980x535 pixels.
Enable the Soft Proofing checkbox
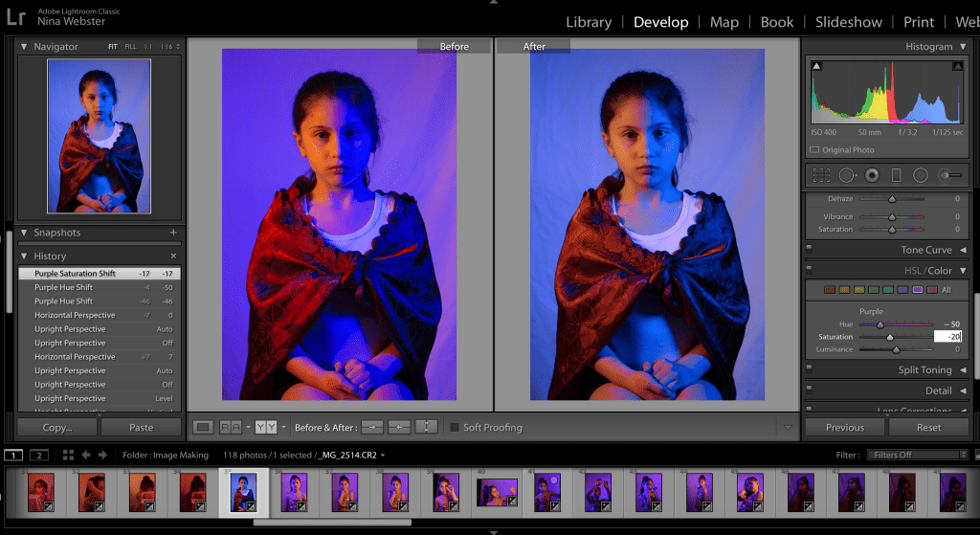pyautogui.click(x=456, y=427)
